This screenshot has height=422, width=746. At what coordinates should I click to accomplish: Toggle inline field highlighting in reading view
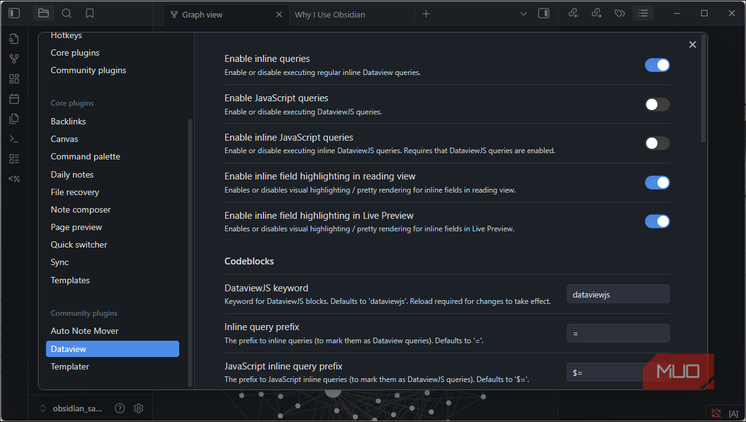click(x=657, y=183)
